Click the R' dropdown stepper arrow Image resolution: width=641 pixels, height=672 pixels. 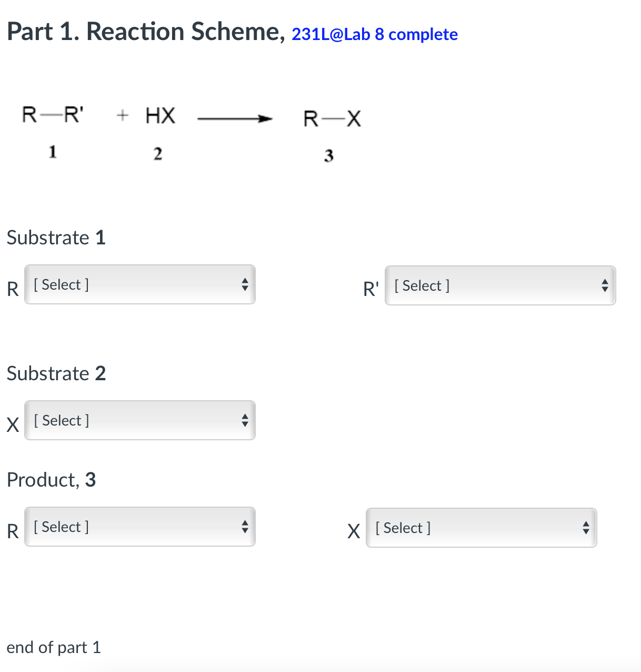point(606,285)
